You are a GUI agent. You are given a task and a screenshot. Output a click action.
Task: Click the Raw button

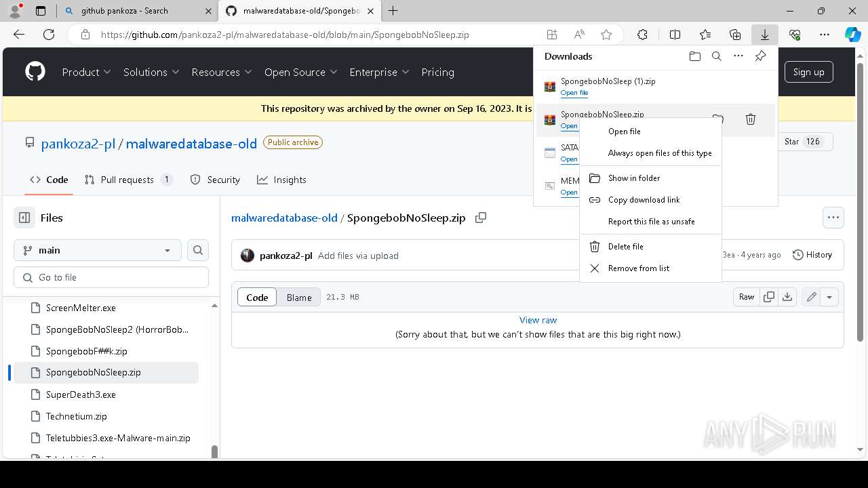click(747, 297)
